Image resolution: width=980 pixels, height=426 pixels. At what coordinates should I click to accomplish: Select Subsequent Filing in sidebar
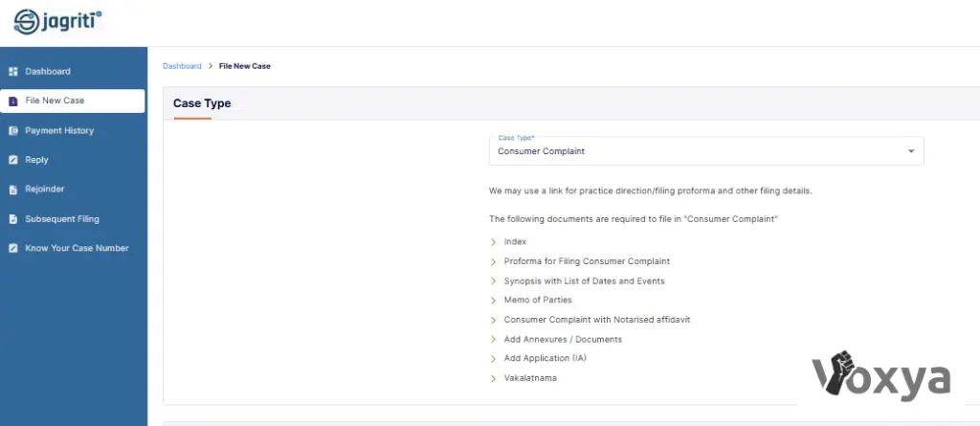[61, 219]
